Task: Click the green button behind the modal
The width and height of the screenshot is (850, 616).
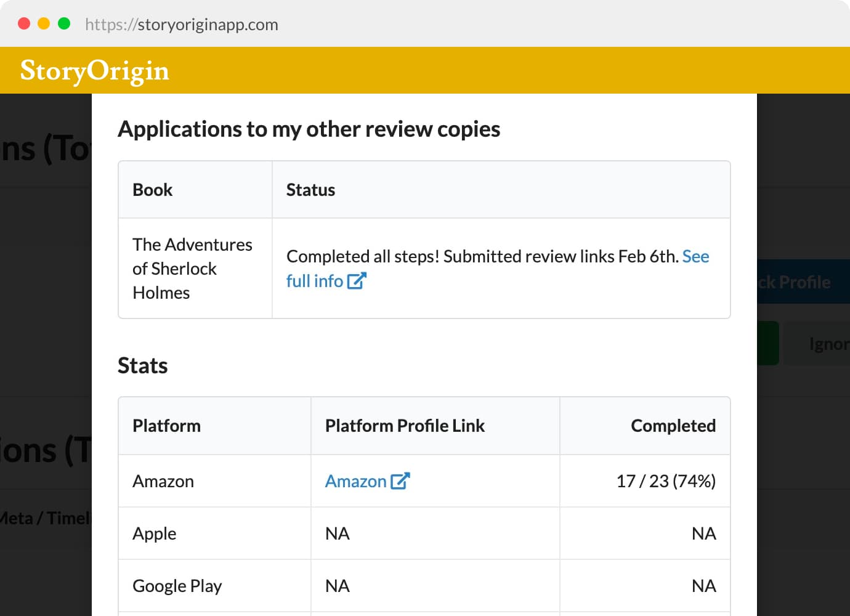Action: point(767,343)
